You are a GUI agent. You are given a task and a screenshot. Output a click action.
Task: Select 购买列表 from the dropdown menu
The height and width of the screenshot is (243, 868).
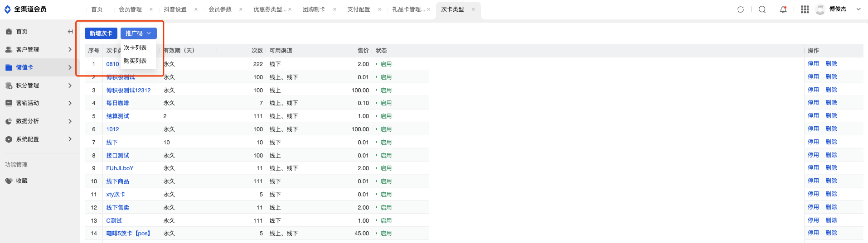tap(135, 61)
